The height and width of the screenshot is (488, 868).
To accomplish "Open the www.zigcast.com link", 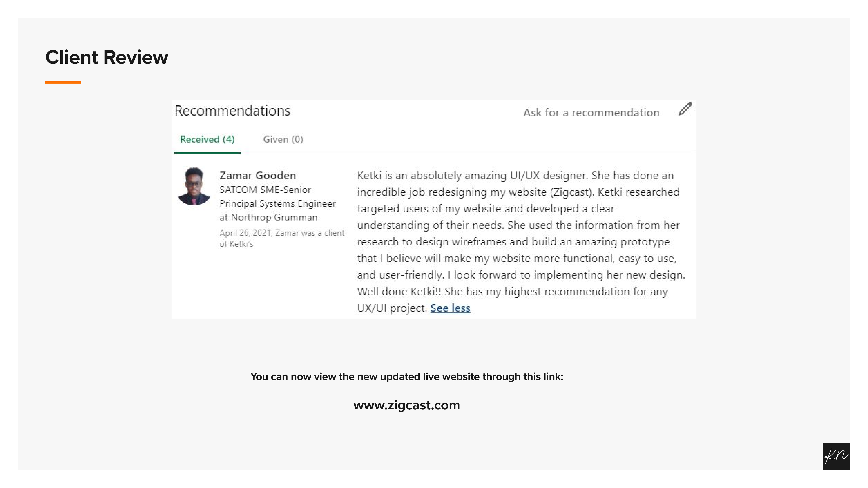I will tap(406, 405).
